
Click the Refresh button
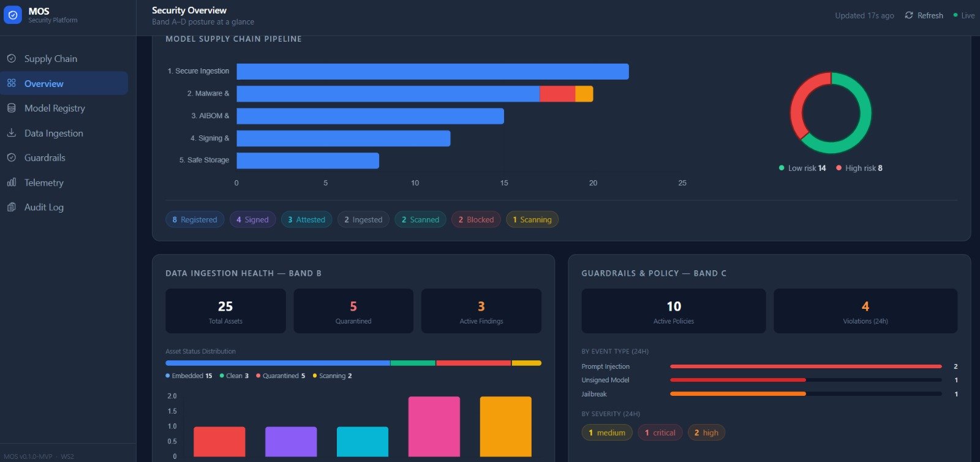point(924,15)
